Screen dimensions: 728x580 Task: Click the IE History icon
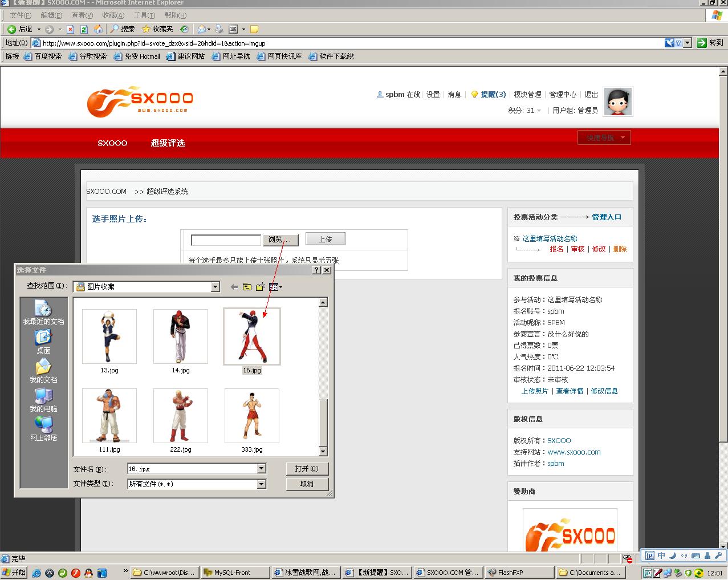click(x=184, y=29)
